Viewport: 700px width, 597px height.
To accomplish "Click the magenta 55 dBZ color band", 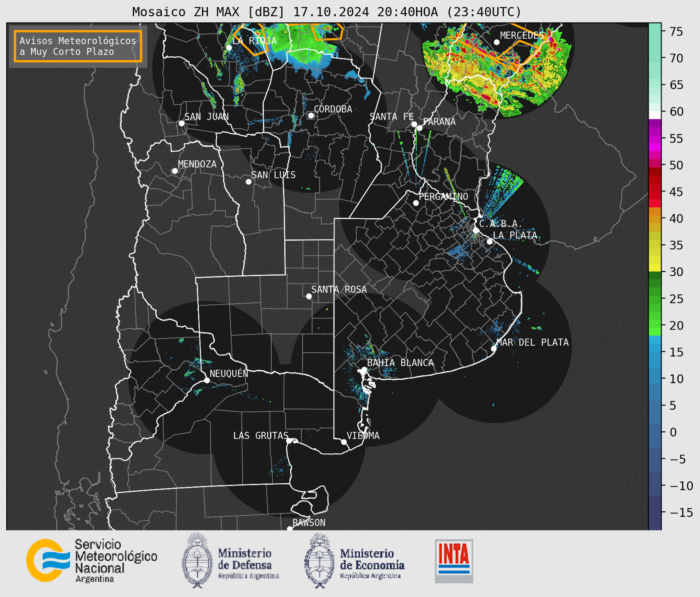I will (x=654, y=139).
